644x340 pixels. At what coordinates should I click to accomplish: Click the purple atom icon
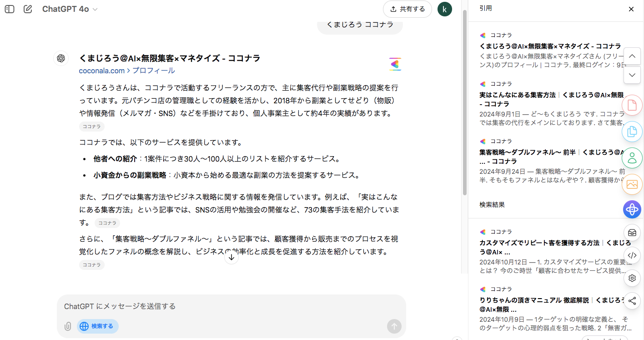click(632, 209)
